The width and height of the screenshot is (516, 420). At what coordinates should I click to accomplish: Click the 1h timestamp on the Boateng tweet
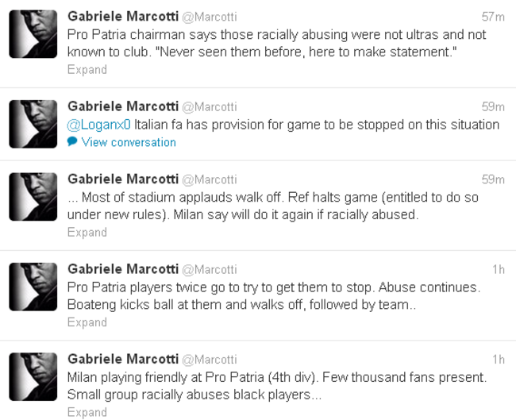point(498,270)
